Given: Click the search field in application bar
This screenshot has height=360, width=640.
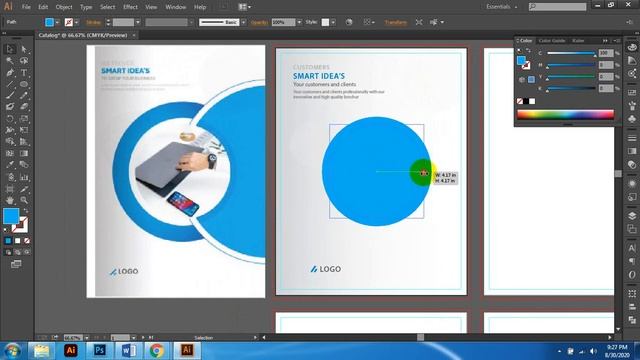Looking at the screenshot, I should pos(558,7).
